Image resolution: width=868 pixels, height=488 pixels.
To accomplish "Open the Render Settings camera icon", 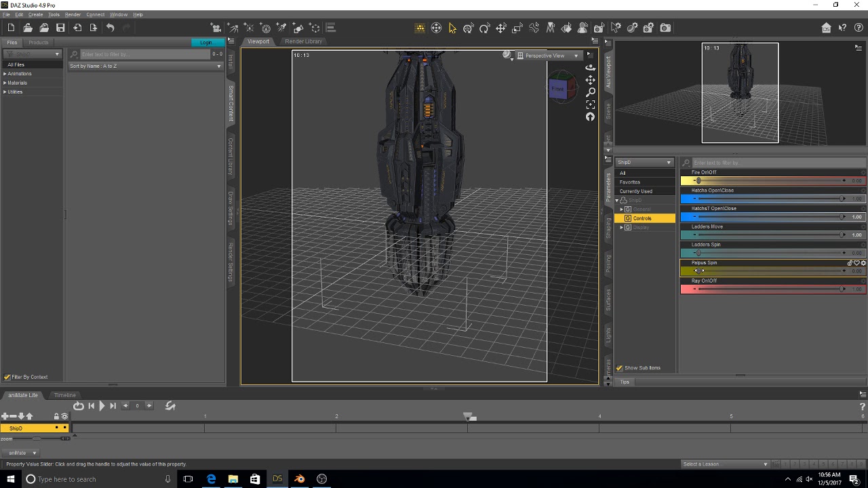I will pos(648,28).
